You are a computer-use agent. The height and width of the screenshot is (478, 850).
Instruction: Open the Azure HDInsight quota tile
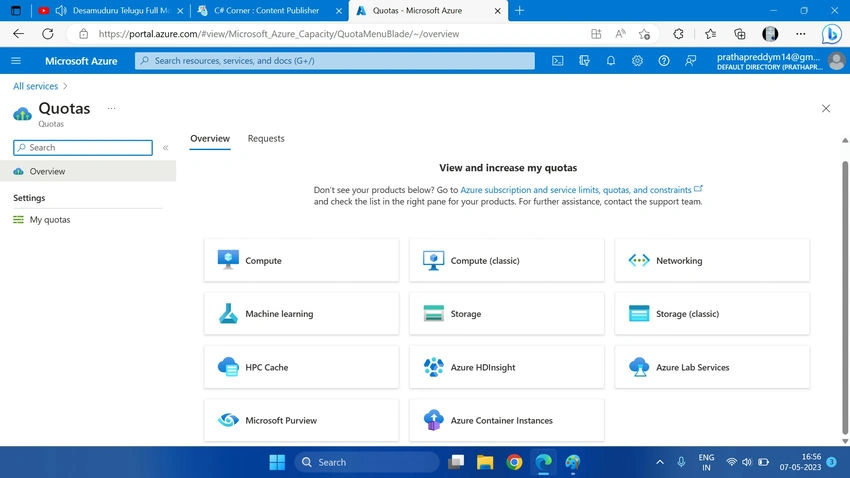coord(506,367)
